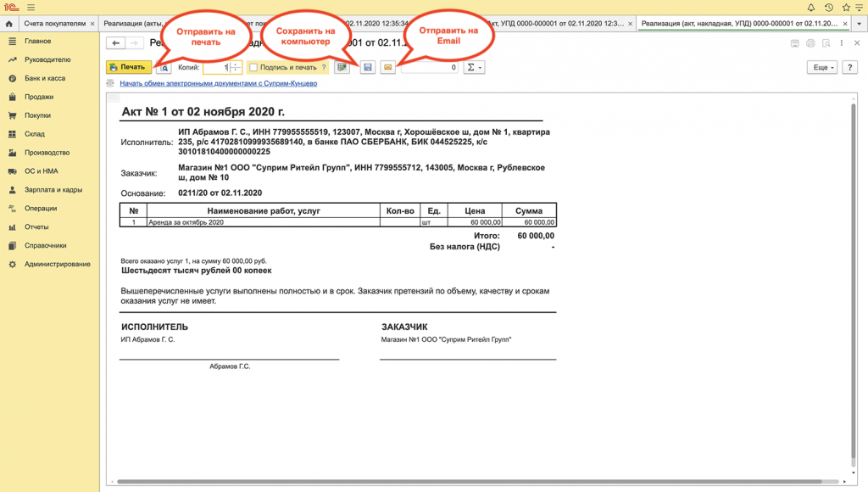Click the blue question mark after Подпись и печать
Viewport: 868px width, 492px height.
point(324,67)
